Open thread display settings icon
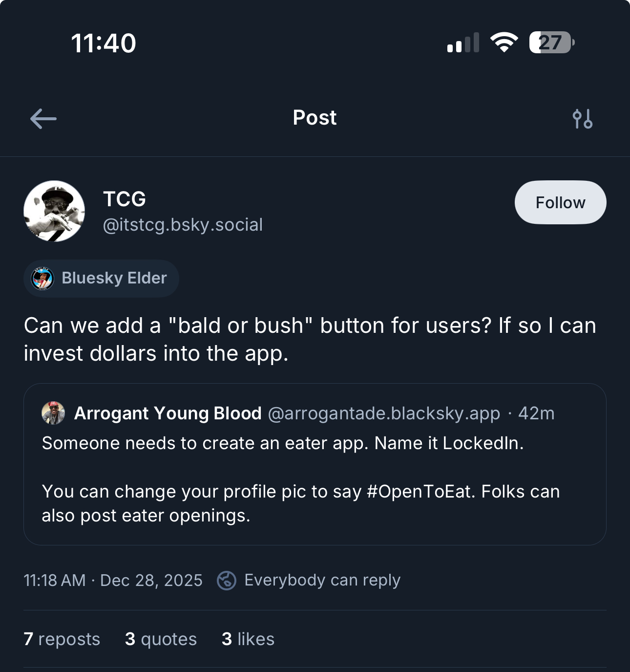 [x=582, y=119]
